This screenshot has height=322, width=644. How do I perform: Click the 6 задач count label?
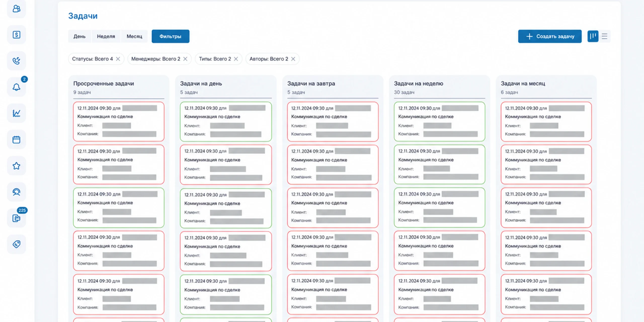(509, 92)
